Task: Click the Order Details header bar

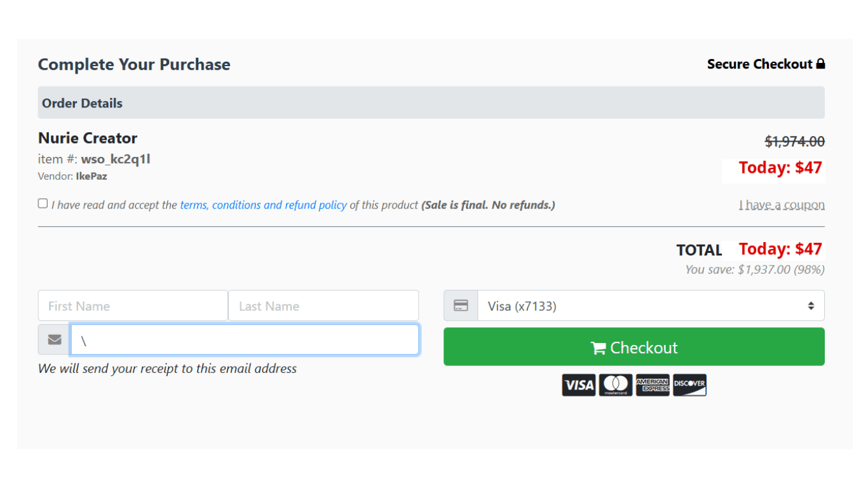Action: [x=431, y=103]
